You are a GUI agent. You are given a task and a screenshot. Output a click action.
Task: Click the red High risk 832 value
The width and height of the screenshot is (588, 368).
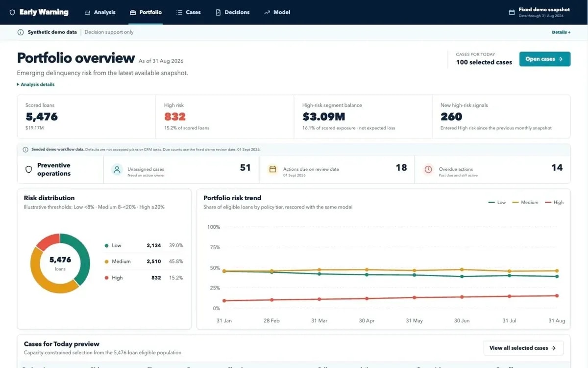click(x=175, y=117)
